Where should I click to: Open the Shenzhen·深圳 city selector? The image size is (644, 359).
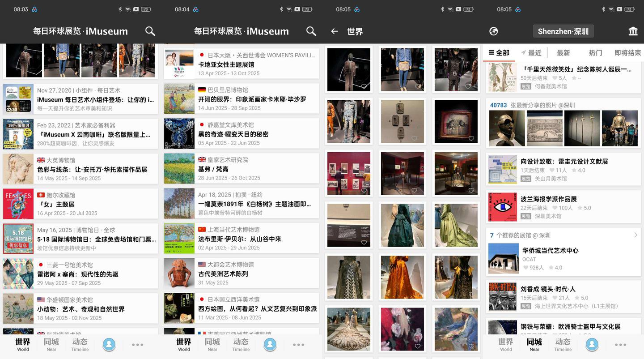point(563,31)
